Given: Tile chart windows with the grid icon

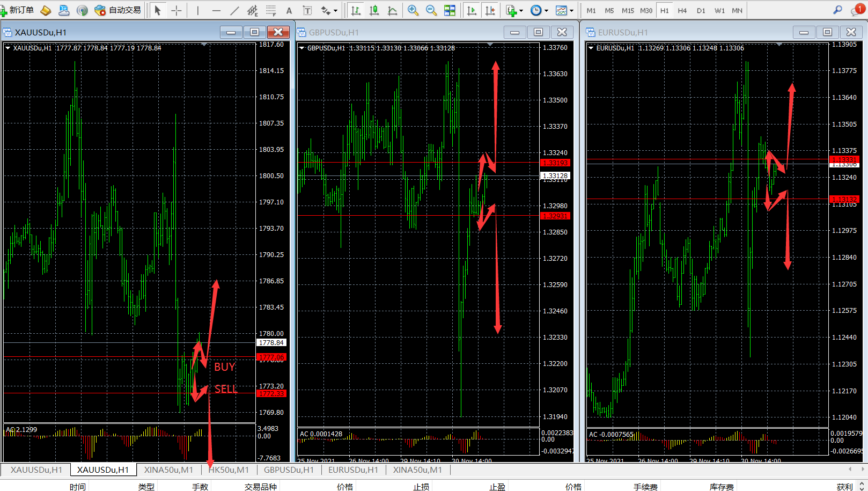Looking at the screenshot, I should click(450, 10).
